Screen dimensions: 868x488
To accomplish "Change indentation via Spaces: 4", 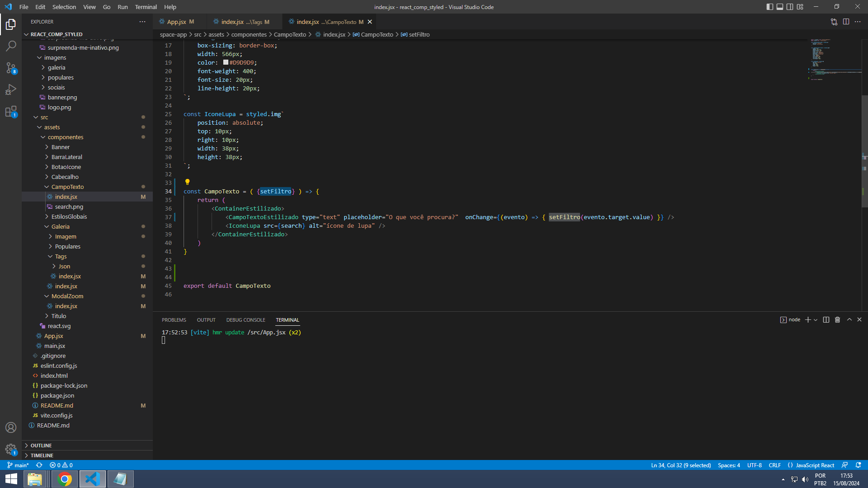I will pyautogui.click(x=729, y=465).
